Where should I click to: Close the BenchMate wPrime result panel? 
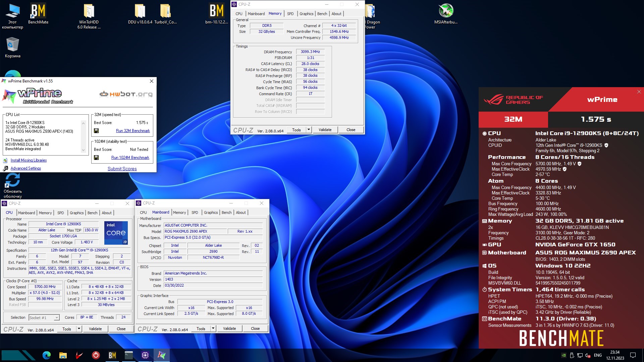(639, 92)
